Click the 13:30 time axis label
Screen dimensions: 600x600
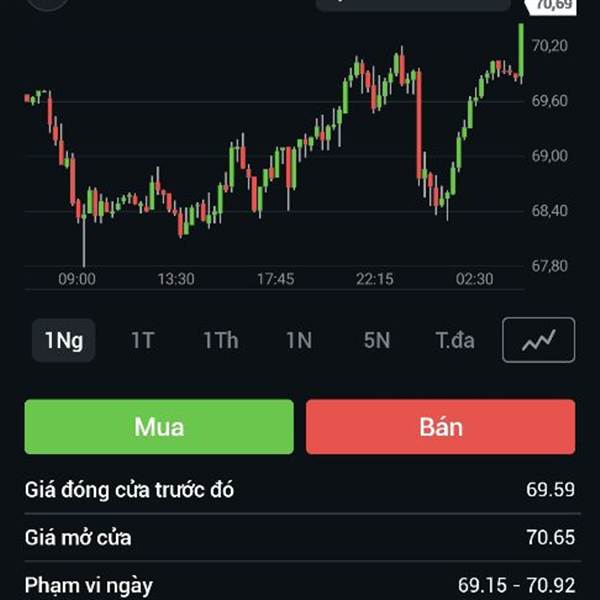coord(176,279)
